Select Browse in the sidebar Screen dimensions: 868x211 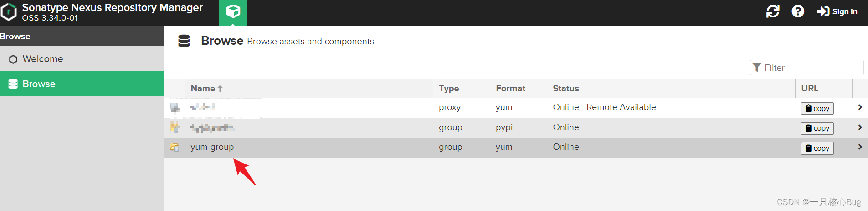39,84
